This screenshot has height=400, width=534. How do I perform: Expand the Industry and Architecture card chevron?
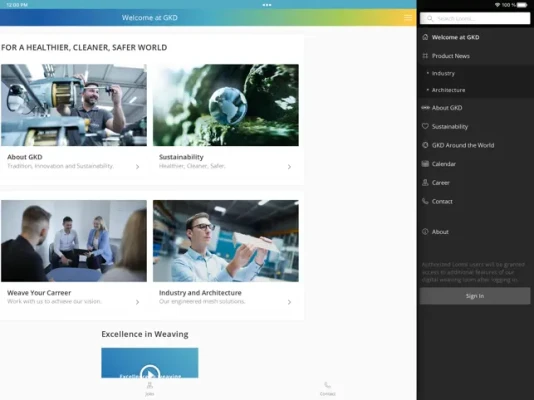pos(289,302)
